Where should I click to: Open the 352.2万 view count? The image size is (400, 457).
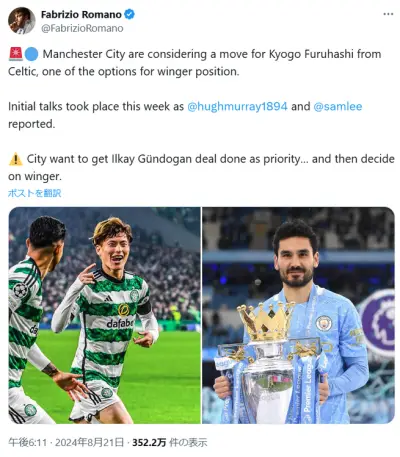click(149, 443)
